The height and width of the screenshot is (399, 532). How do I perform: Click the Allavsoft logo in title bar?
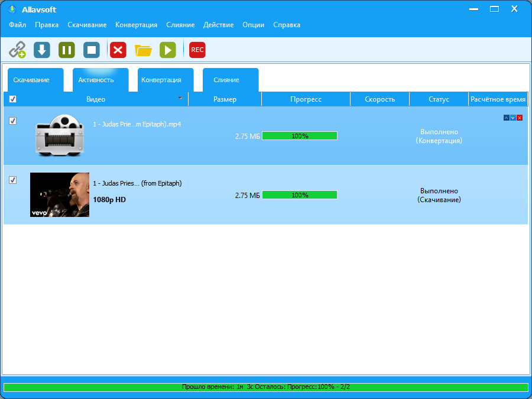[12, 9]
